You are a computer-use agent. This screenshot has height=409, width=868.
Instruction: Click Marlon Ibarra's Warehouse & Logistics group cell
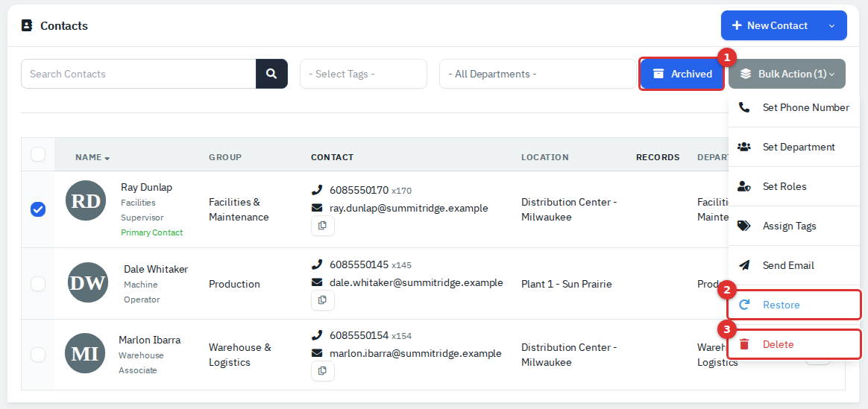coord(239,355)
